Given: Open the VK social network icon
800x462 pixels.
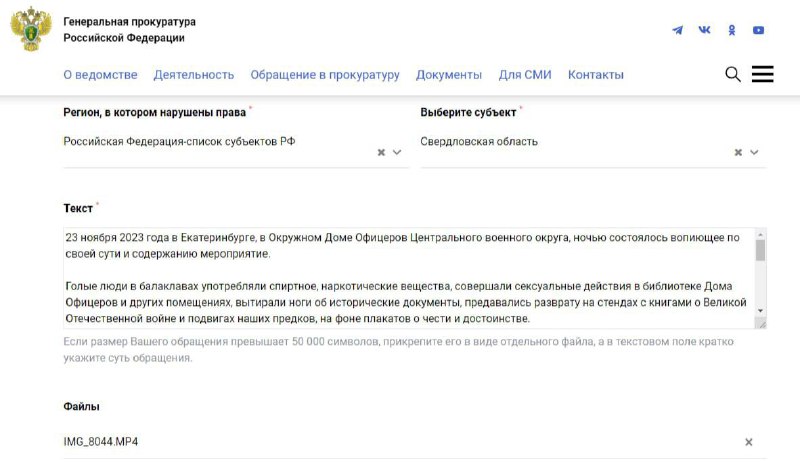Looking at the screenshot, I should [705, 30].
